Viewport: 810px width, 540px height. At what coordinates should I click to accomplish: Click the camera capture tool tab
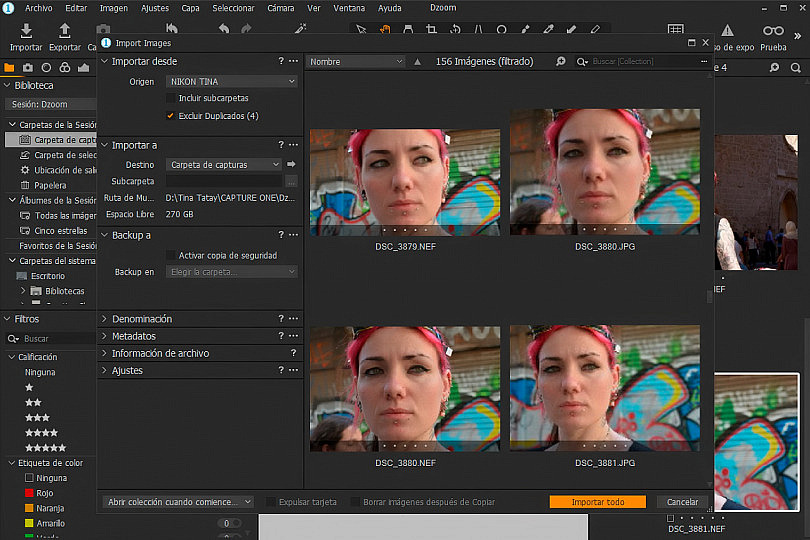coord(28,67)
